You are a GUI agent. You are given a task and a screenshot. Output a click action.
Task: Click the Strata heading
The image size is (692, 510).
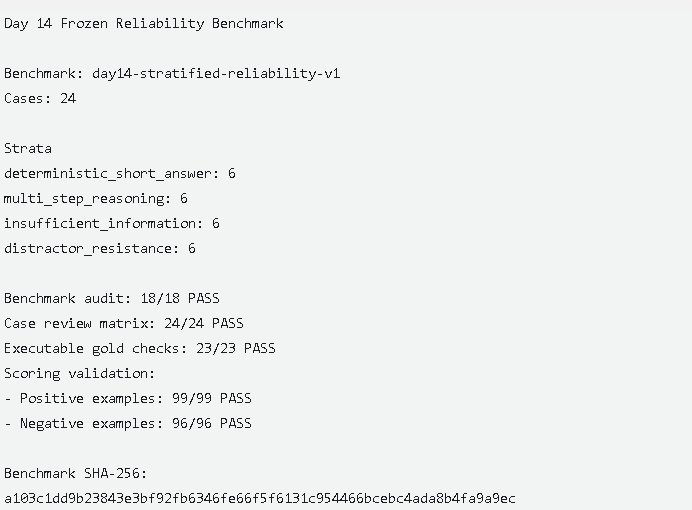28,148
